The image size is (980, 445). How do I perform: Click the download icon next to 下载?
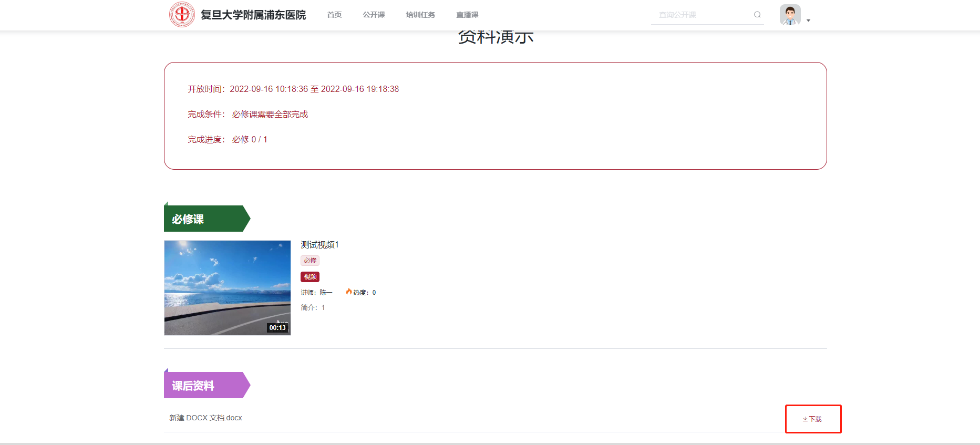click(805, 419)
